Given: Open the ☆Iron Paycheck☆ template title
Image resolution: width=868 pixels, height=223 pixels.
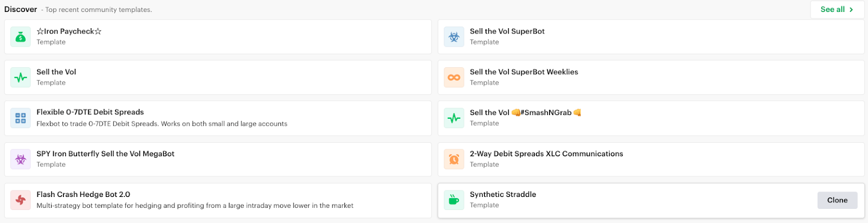Looking at the screenshot, I should coord(69,31).
